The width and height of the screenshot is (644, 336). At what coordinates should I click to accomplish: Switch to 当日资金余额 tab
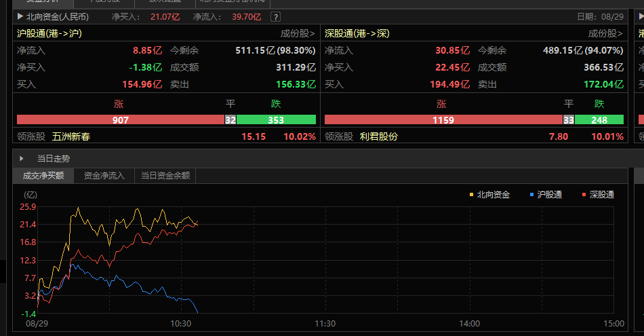point(165,176)
